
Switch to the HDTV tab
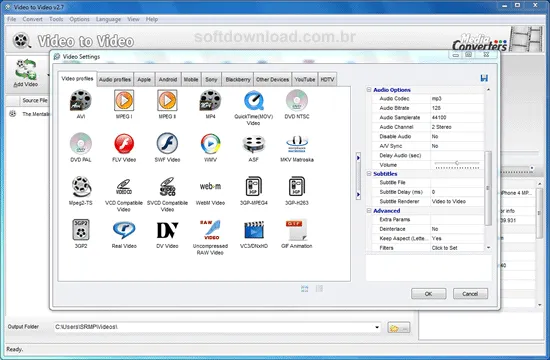tap(327, 80)
